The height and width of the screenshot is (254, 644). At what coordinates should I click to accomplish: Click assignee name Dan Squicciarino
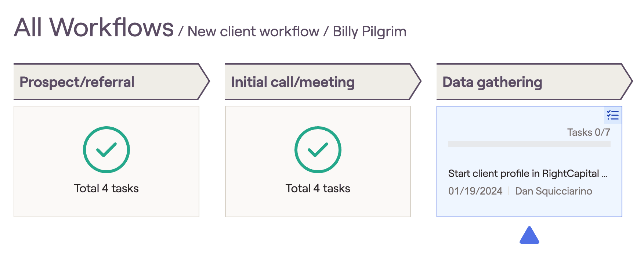click(x=553, y=191)
